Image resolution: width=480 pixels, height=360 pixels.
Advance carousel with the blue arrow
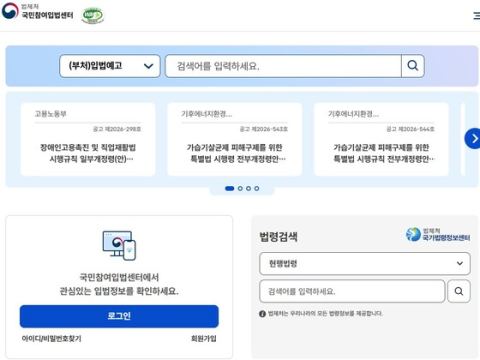[473, 138]
